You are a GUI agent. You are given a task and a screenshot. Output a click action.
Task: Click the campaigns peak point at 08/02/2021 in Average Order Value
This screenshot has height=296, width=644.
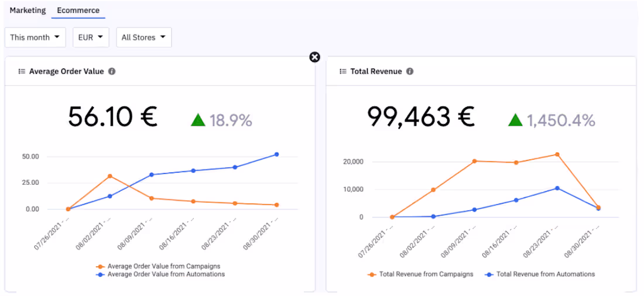(109, 176)
